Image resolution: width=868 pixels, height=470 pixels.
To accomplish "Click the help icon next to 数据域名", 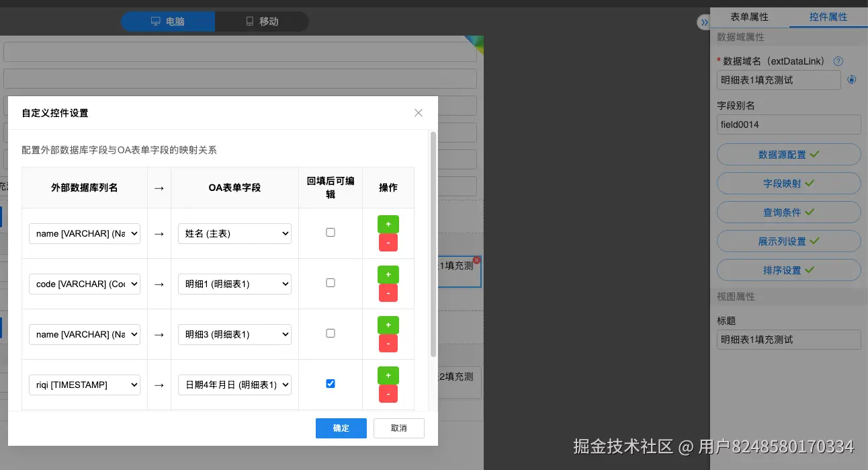I will [838, 61].
